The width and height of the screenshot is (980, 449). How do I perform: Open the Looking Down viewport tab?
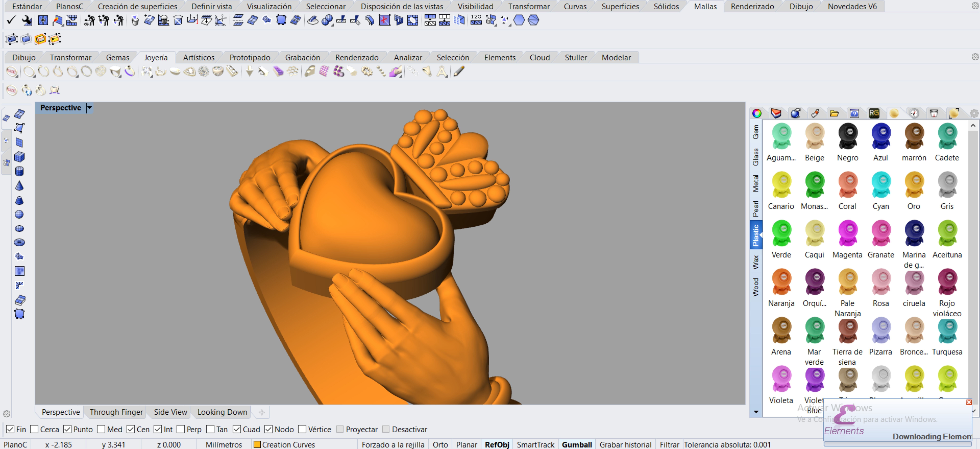tap(222, 412)
